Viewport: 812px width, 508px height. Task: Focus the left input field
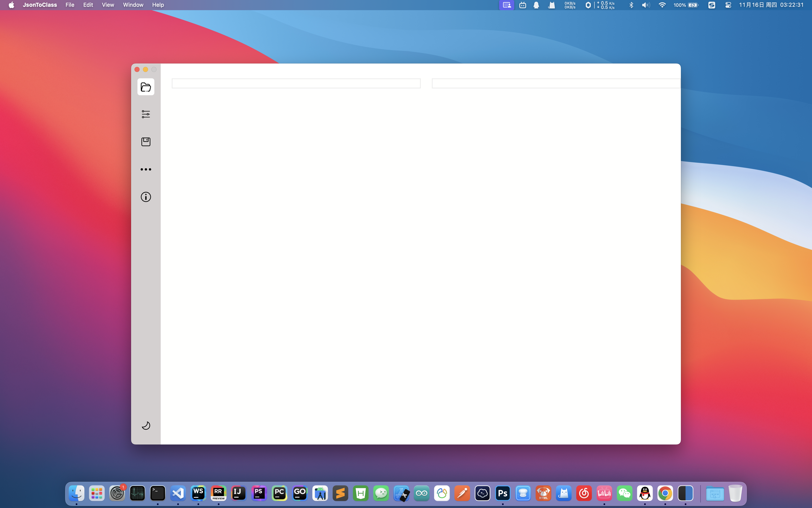point(296,83)
